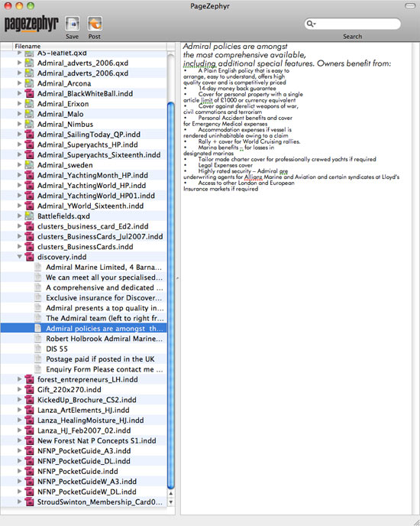The height and width of the screenshot is (526, 420).
Task: Expand the StroudSwinton_Membership_Card node
Action: pyautogui.click(x=19, y=502)
